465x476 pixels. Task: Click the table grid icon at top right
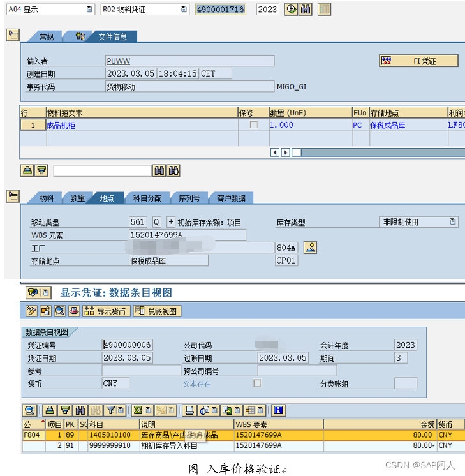click(324, 10)
